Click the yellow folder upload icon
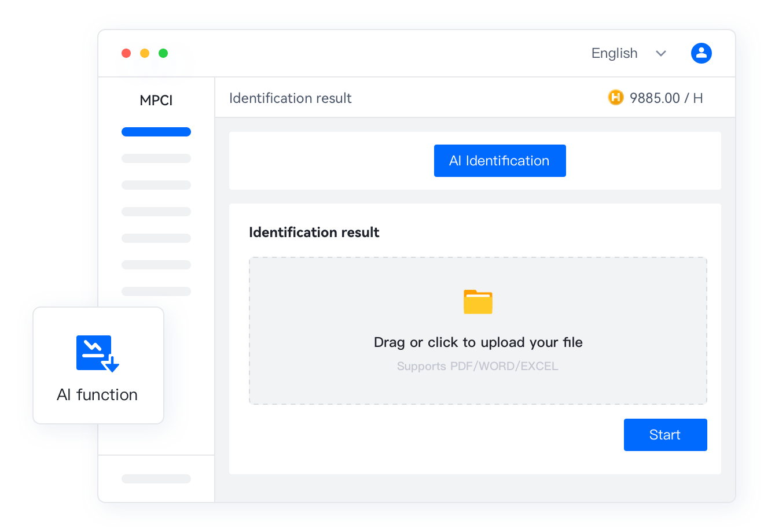This screenshot has width=764, height=532. click(x=478, y=302)
